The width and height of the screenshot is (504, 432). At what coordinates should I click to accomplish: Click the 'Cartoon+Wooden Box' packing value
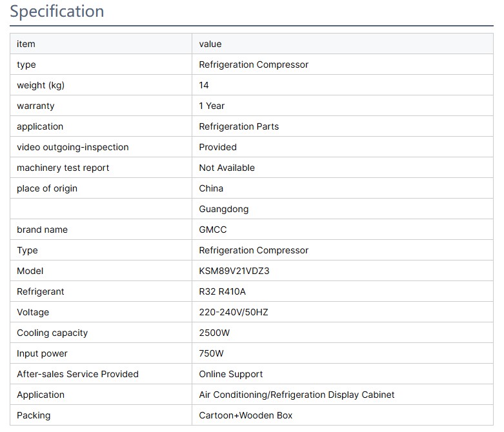245,415
